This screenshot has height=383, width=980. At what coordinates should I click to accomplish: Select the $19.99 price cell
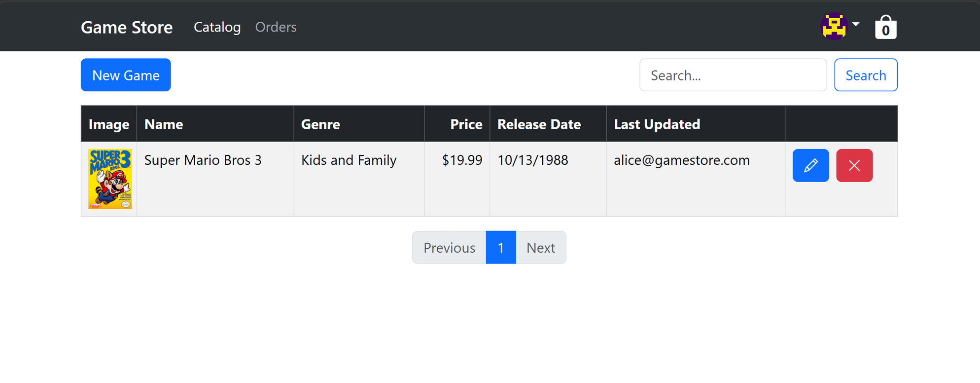[457, 179]
